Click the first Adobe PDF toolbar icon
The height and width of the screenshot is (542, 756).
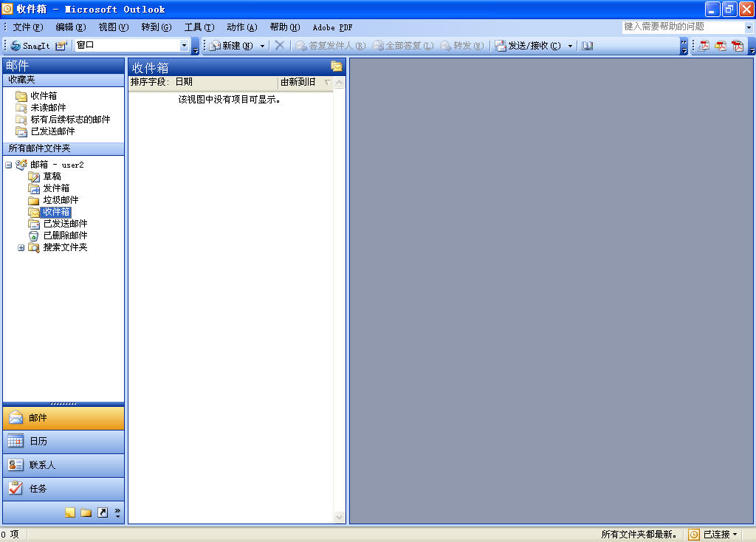[x=704, y=46]
